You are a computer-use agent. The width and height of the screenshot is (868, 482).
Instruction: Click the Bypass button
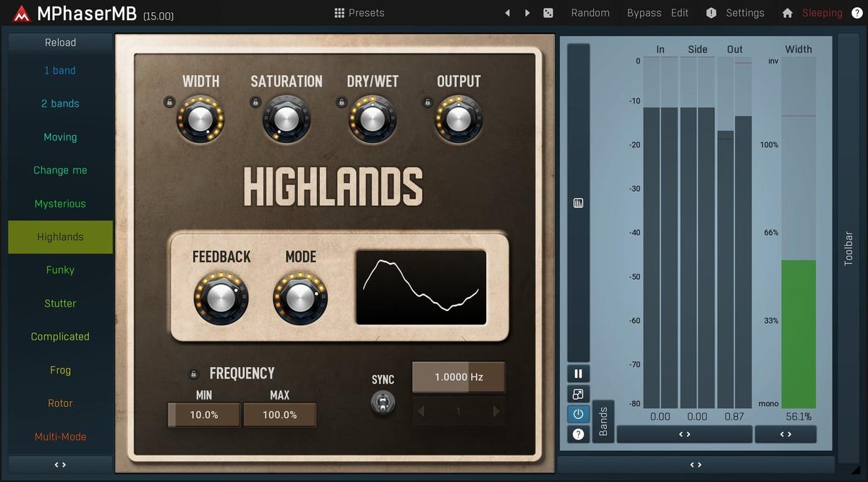tap(644, 13)
